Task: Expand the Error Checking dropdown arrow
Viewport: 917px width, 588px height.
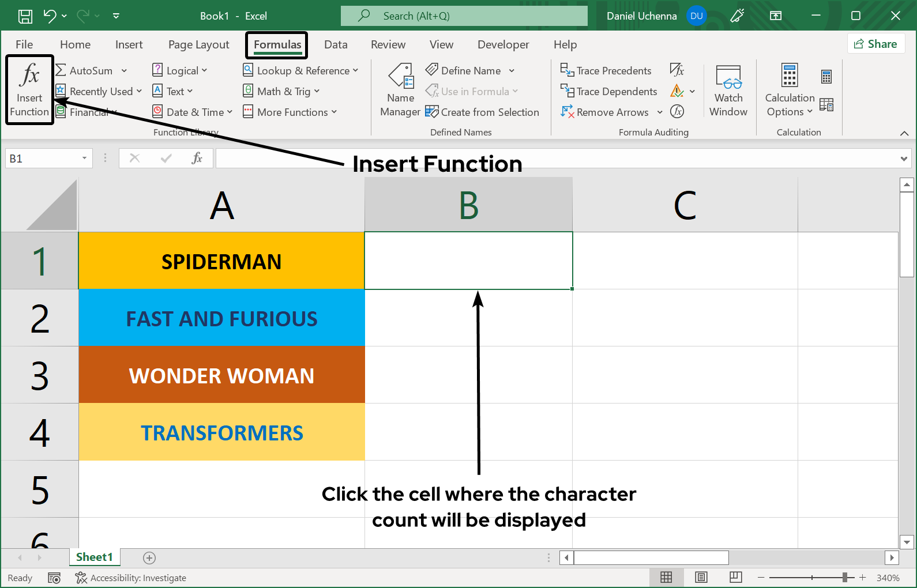Action: click(692, 92)
